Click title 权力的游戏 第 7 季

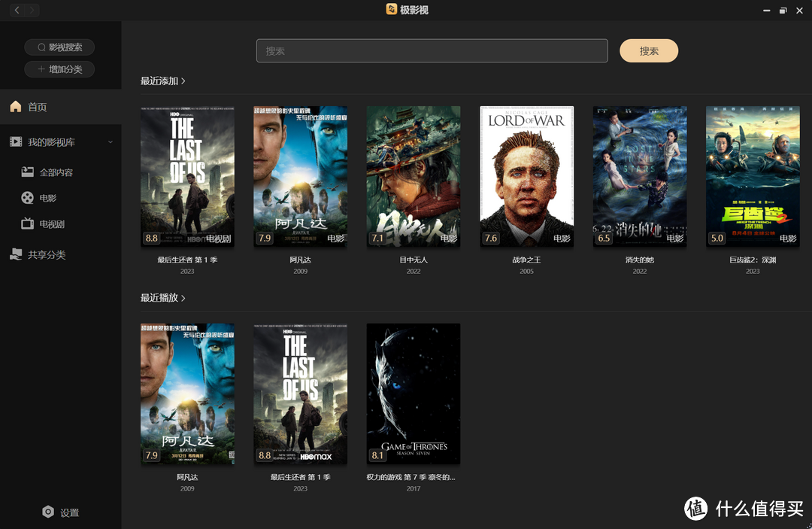[x=411, y=476]
